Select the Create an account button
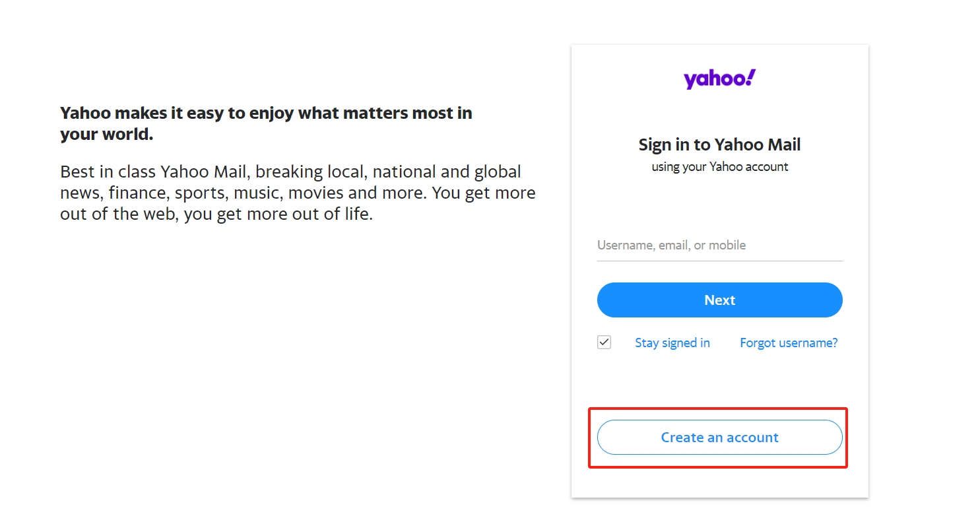 [x=719, y=437]
